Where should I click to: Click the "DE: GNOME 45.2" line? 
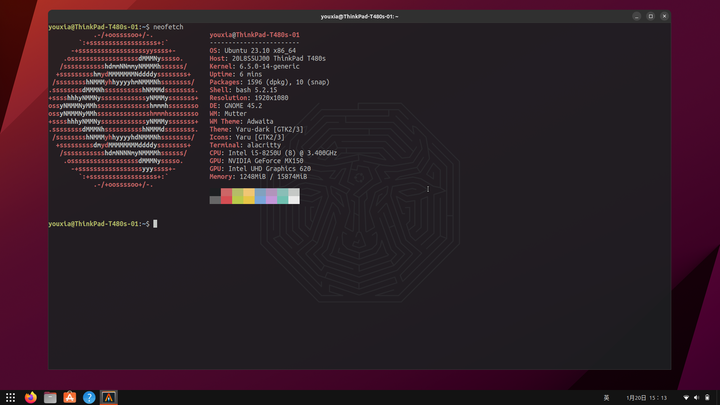point(236,106)
